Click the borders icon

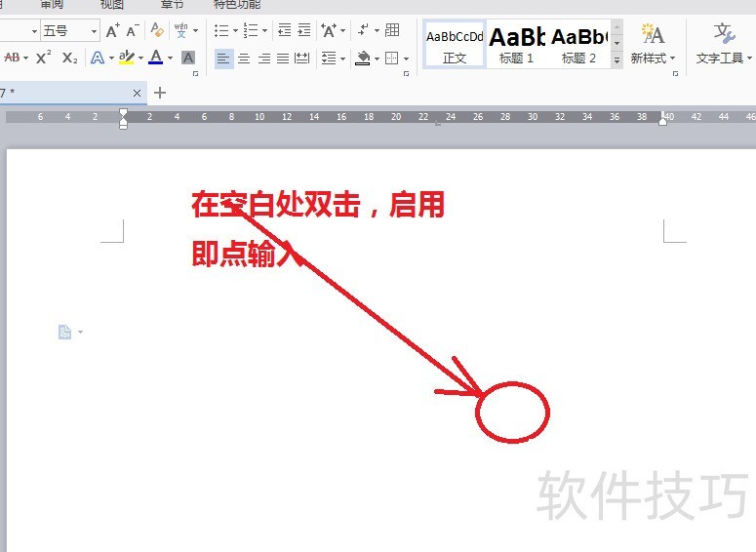[392, 59]
